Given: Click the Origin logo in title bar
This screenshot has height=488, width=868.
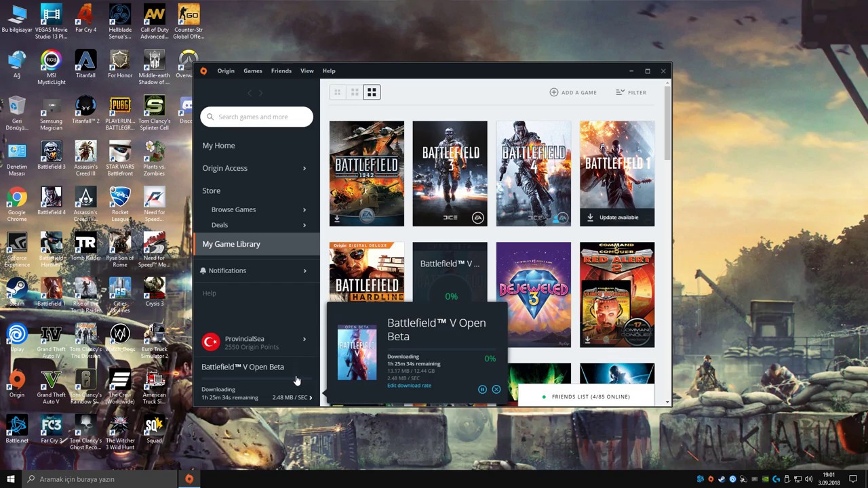Looking at the screenshot, I should click(x=203, y=70).
